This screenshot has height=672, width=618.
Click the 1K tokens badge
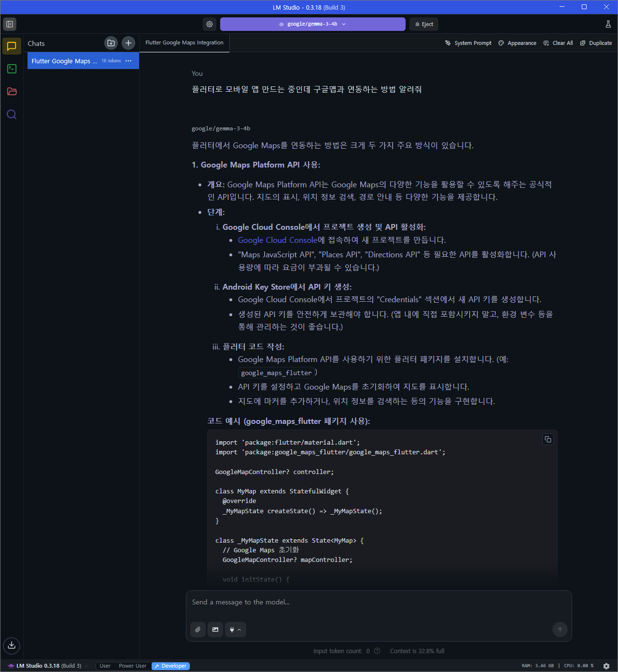click(x=111, y=61)
